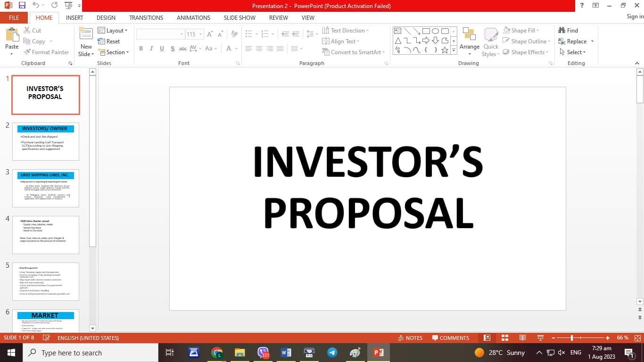
Task: Open Google Chrome from the taskbar
Action: (217, 353)
